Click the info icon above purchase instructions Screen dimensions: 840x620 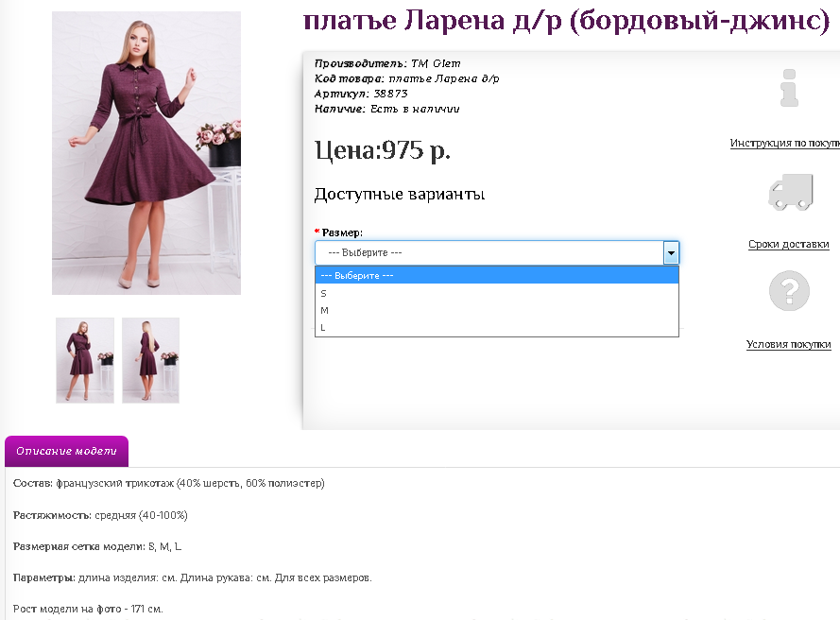pyautogui.click(x=789, y=88)
